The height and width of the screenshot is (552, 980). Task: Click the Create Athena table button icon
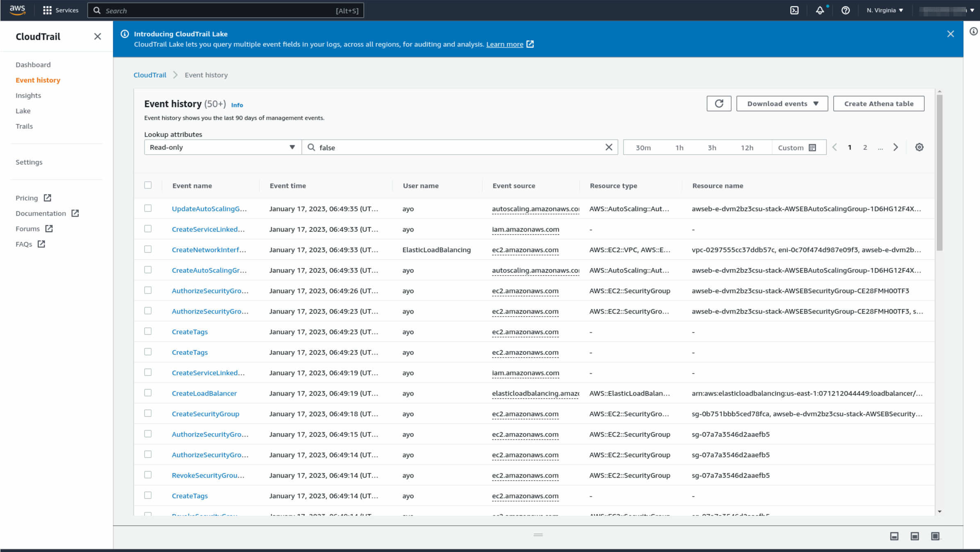point(879,104)
